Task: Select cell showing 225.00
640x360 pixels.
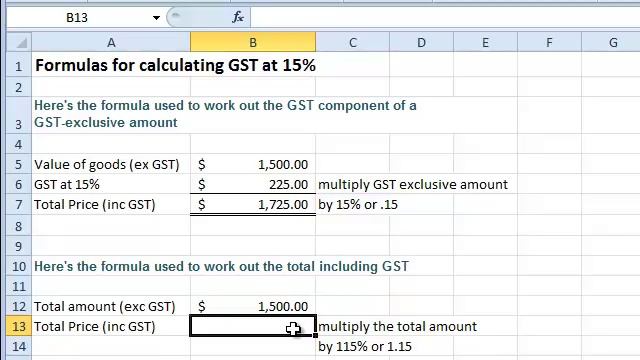Action: pyautogui.click(x=253, y=184)
